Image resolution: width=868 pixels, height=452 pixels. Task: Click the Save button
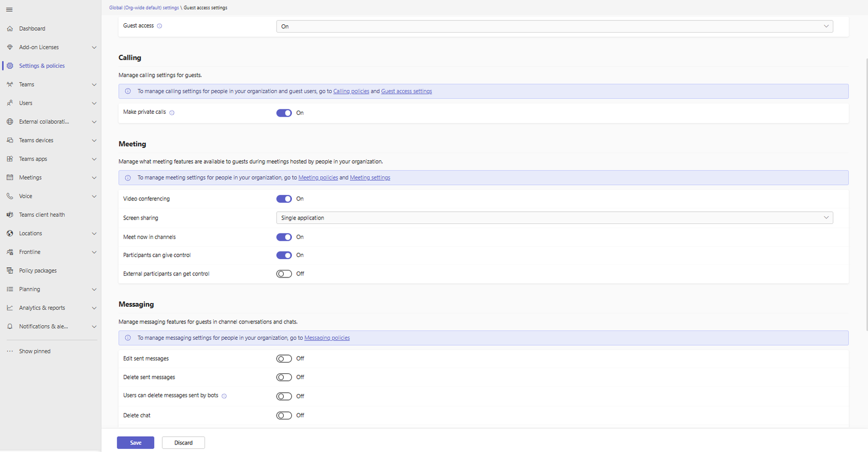pos(136,443)
